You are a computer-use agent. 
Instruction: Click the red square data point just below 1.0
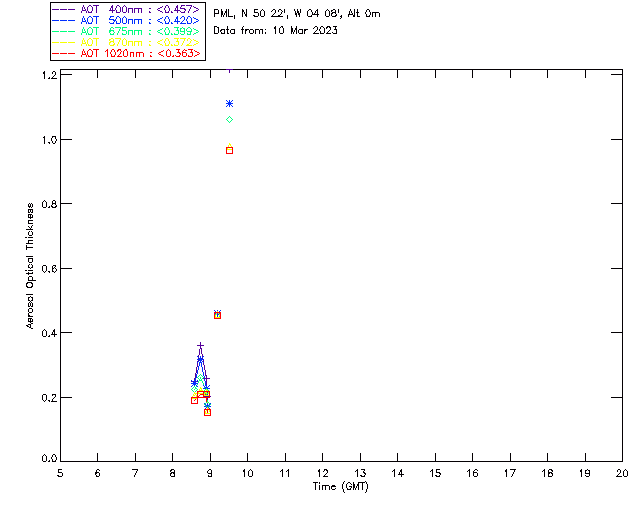229,151
